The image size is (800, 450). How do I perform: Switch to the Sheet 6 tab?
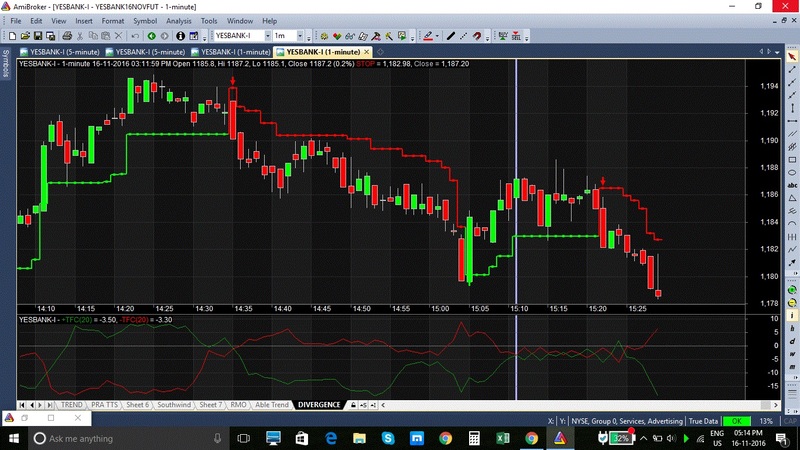(137, 405)
